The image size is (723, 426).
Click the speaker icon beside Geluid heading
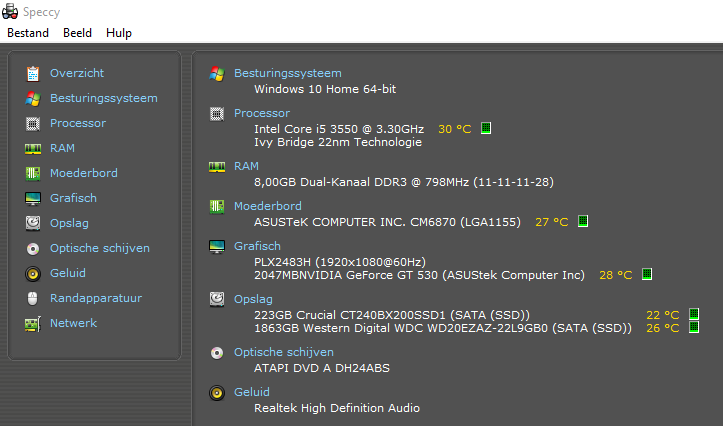[x=217, y=393]
